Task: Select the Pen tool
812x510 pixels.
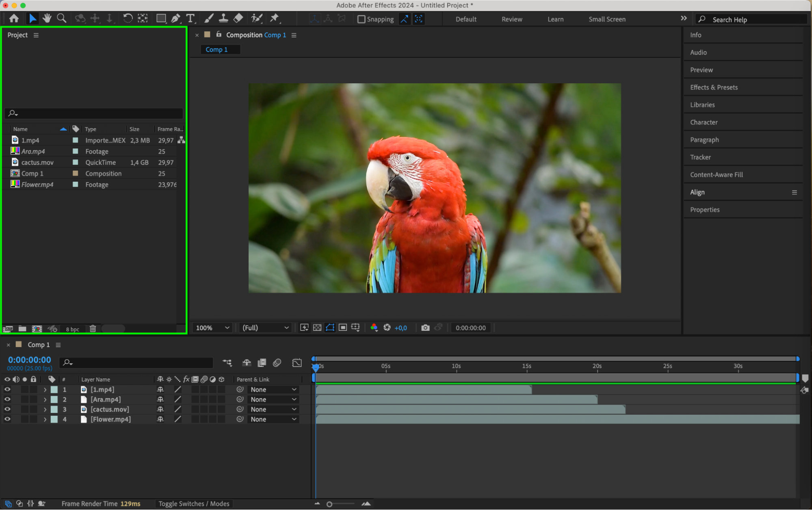Action: [x=175, y=18]
